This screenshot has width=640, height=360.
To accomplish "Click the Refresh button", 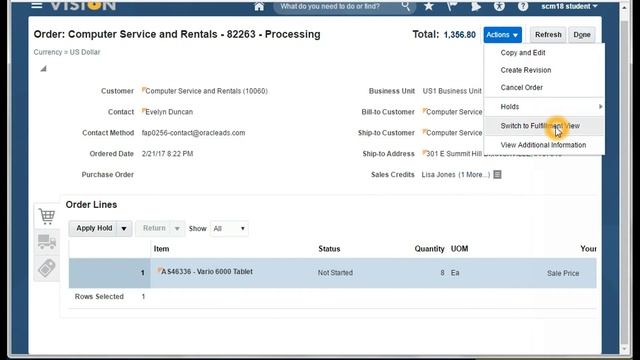I will [x=548, y=35].
